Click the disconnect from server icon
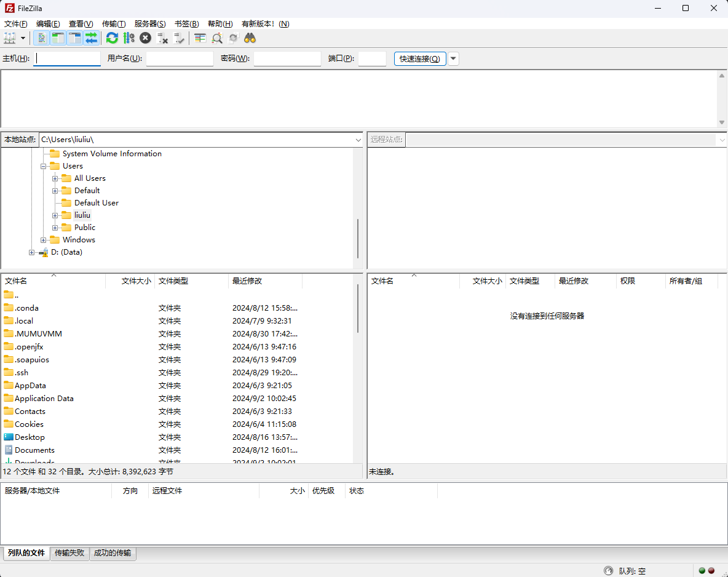Viewport: 728px width, 577px height. 162,38
